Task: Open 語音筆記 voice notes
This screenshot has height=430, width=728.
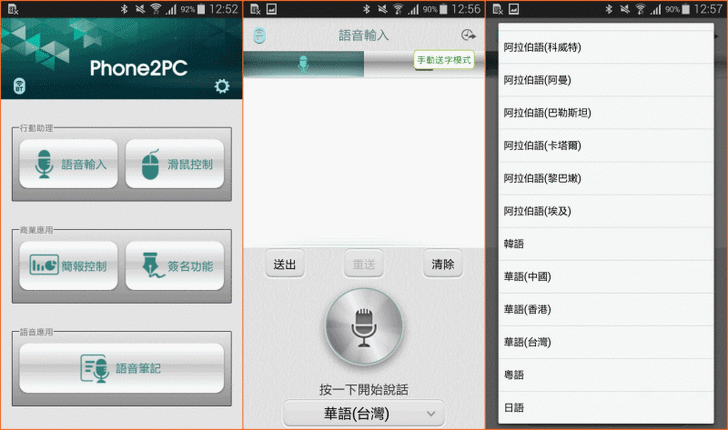Action: coord(122,368)
